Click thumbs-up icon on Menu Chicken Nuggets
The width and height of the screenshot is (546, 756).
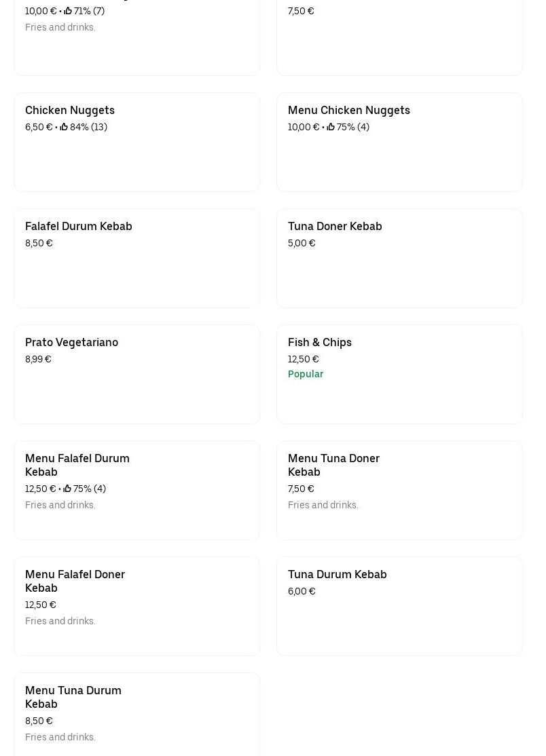pyautogui.click(x=331, y=127)
